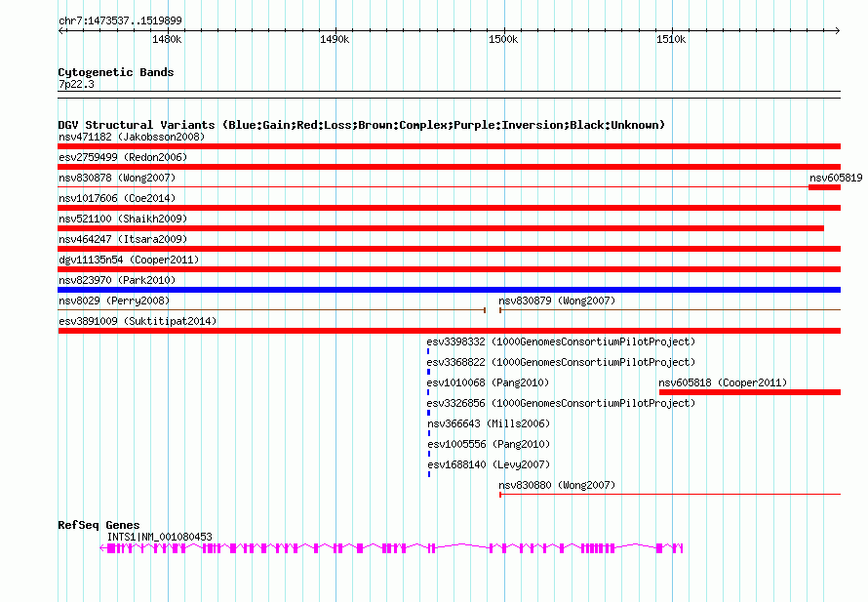The height and width of the screenshot is (602, 868).
Task: Click the blue gain bar under nsv823970
Action: click(x=449, y=290)
